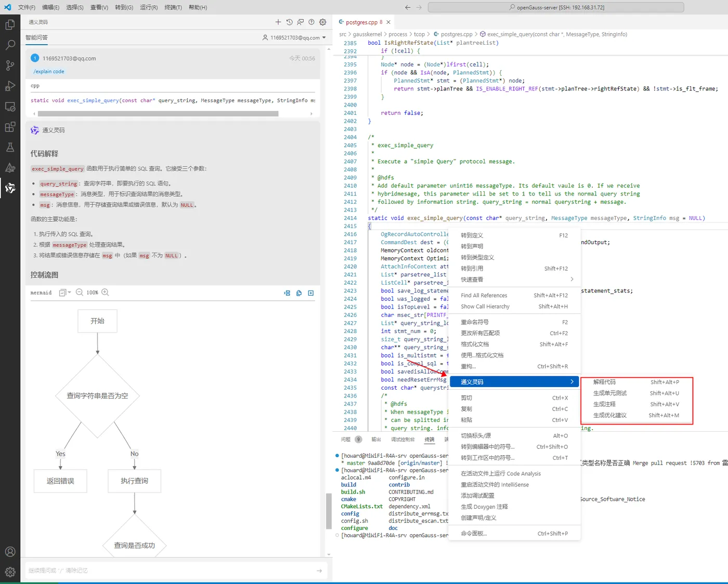The height and width of the screenshot is (584, 728).
Task: Open the help question-mark icon
Action: point(311,22)
